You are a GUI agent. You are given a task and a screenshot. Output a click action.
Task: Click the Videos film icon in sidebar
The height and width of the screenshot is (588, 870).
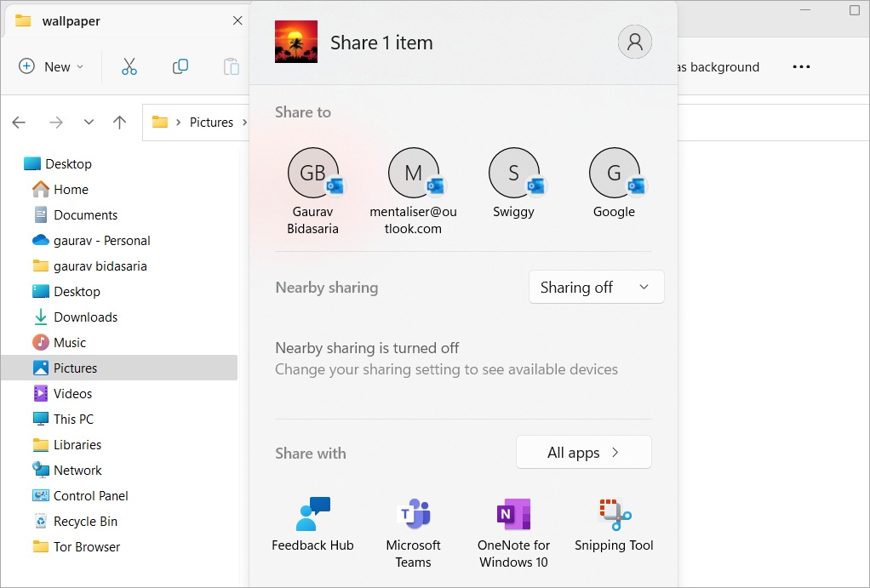(41, 393)
